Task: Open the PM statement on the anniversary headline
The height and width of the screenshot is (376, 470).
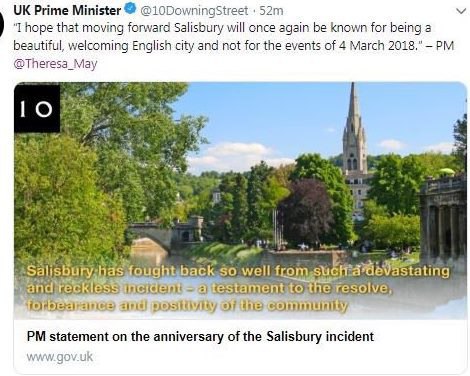Action: click(x=200, y=336)
